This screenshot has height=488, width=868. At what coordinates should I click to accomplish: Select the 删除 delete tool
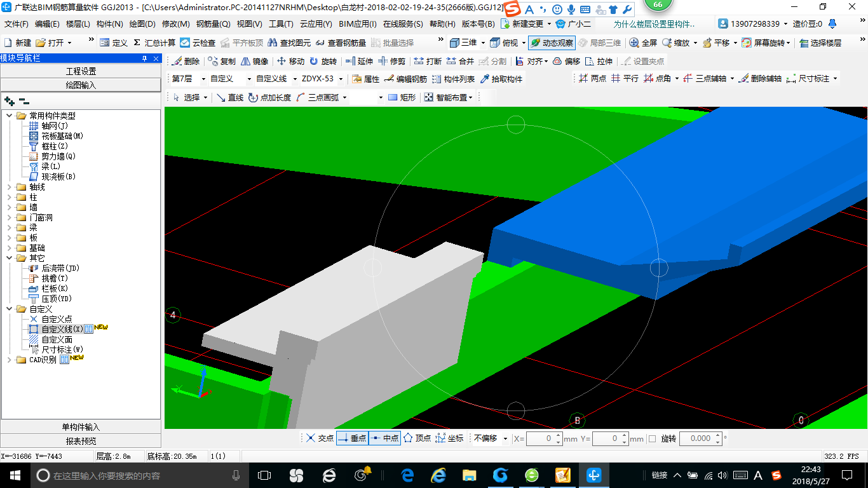(186, 62)
